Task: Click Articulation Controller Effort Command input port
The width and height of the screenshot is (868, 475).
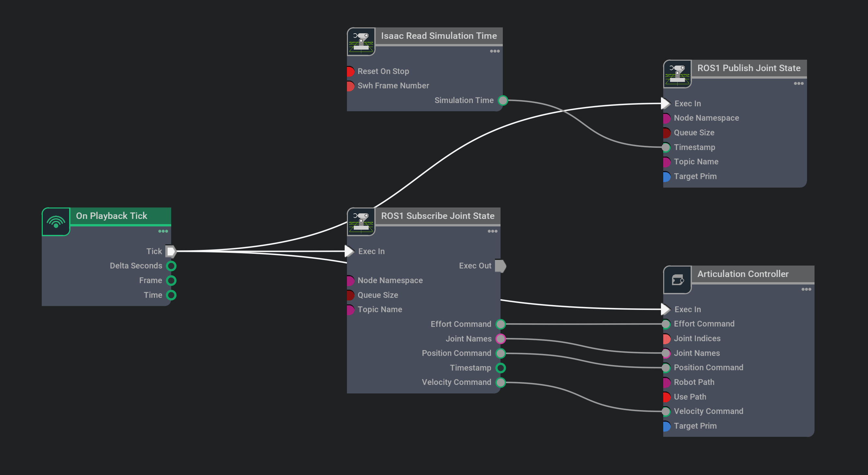Action: pos(666,324)
